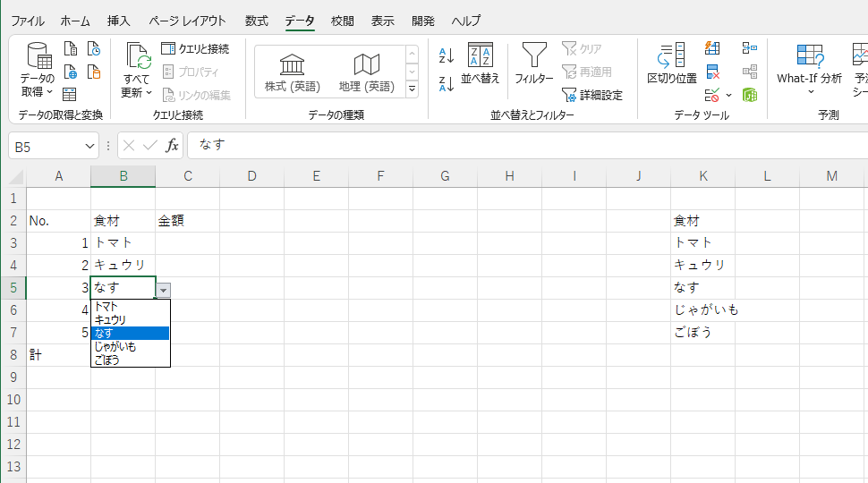The image size is (868, 483).
Task: Click 区切り位置 text to columns
Action: pos(672,64)
